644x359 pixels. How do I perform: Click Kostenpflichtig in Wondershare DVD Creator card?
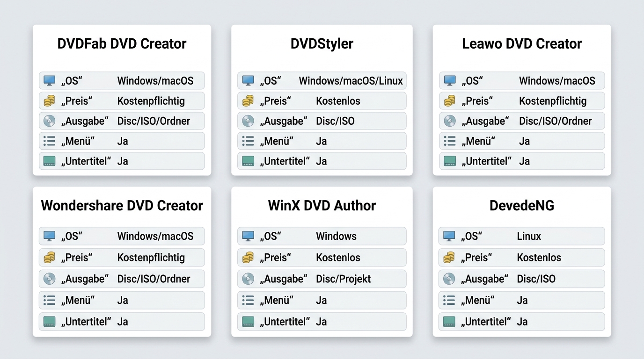click(151, 258)
